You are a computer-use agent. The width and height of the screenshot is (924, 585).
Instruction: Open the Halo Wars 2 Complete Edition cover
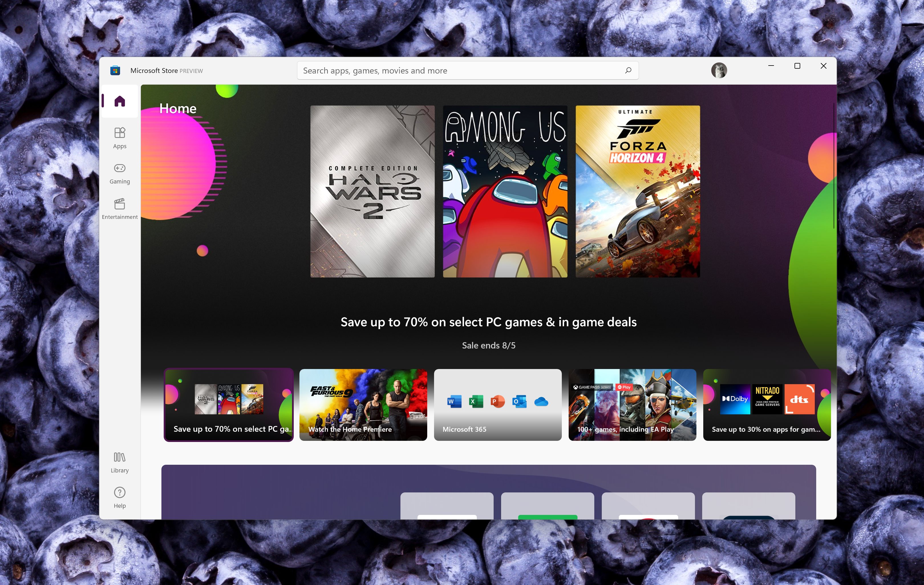click(x=372, y=191)
